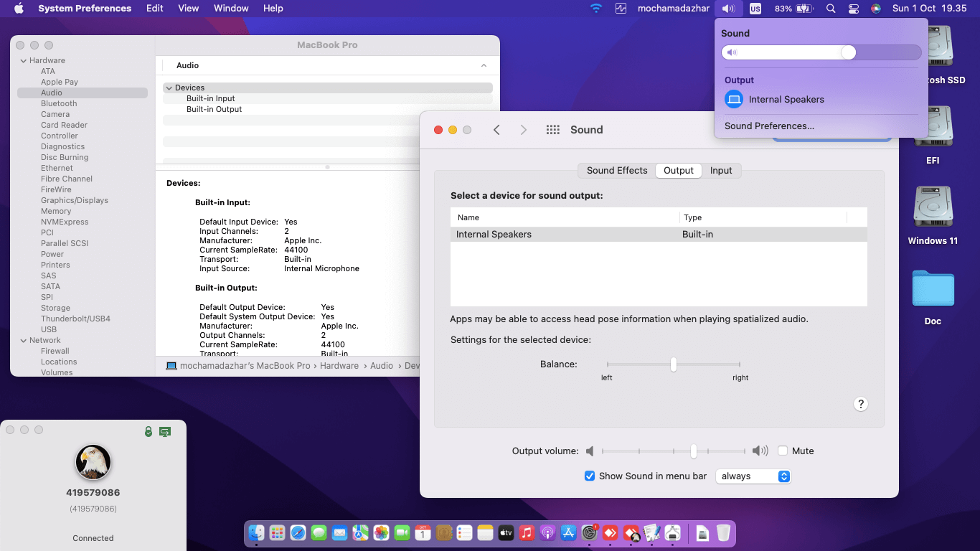Screen dimensions: 980x551
Task: Click the Output volume slider knob
Action: (694, 451)
